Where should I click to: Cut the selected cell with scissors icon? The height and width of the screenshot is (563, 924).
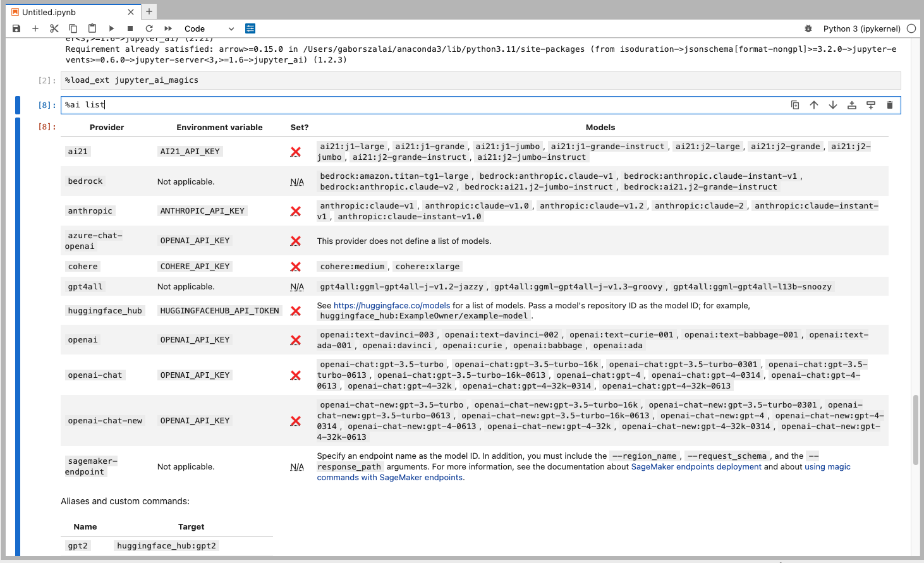(54, 28)
